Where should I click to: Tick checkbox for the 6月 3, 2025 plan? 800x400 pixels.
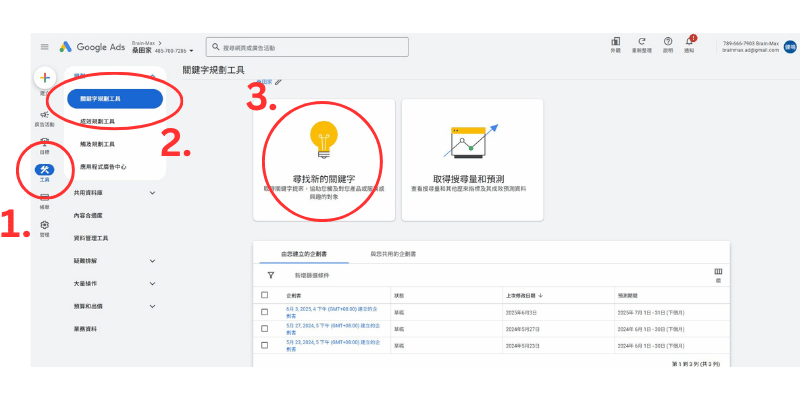tap(264, 312)
